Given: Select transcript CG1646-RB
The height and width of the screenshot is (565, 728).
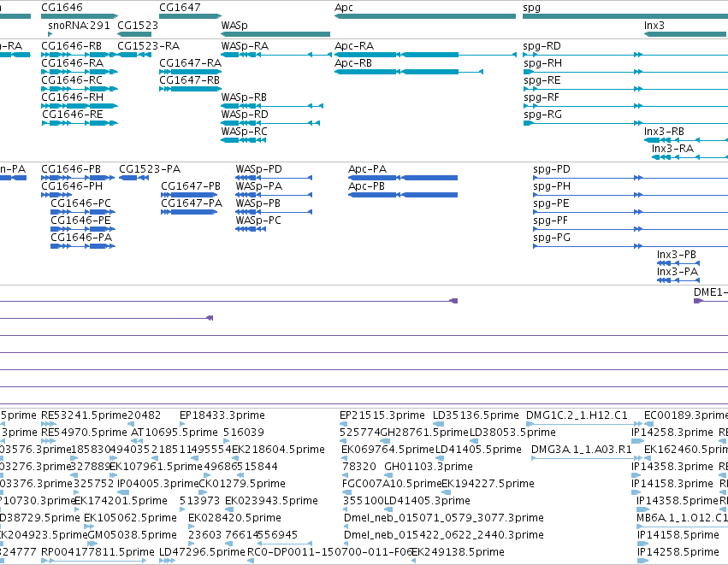Looking at the screenshot, I should coord(80,55).
